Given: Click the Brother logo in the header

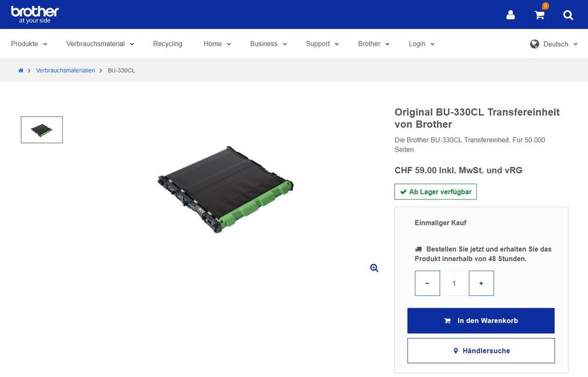Looking at the screenshot, I should click(35, 13).
